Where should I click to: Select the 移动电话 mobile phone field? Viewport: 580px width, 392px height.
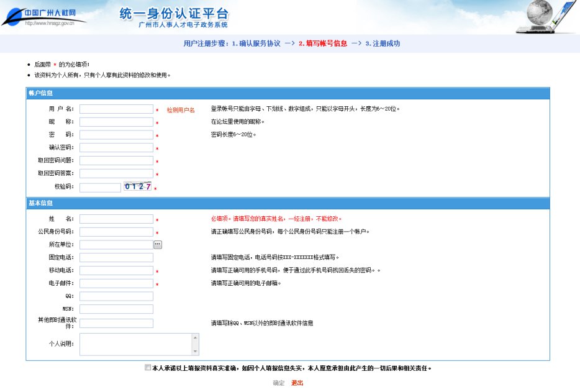click(x=116, y=271)
